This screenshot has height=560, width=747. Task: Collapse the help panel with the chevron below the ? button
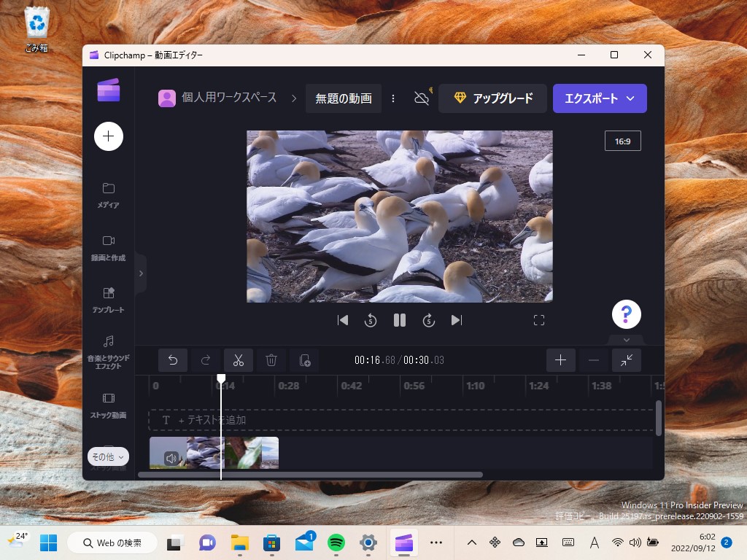coord(626,340)
